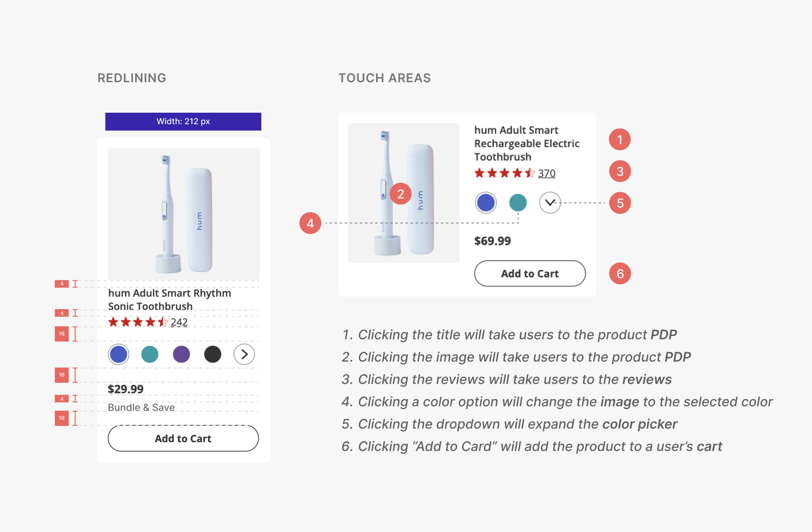Click the toothbrush image in left card
The width and height of the screenshot is (812, 532).
click(184, 214)
